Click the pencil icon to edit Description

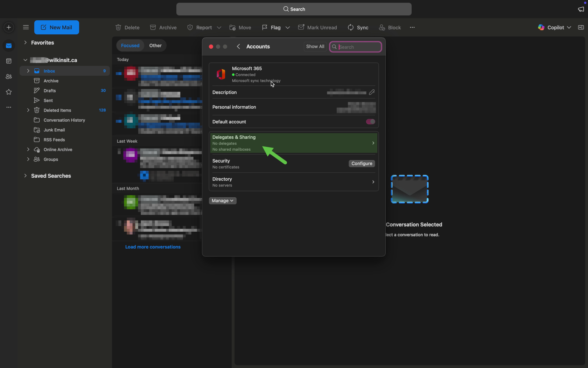372,92
